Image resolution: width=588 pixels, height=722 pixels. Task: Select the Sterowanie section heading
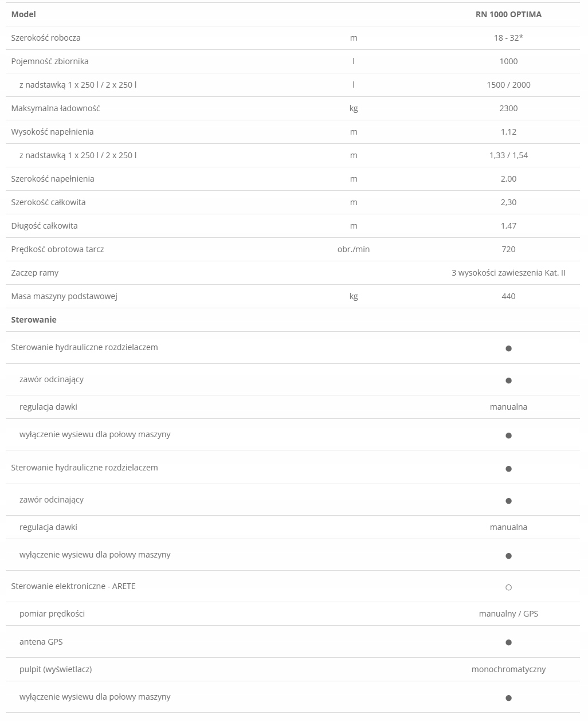tap(34, 320)
